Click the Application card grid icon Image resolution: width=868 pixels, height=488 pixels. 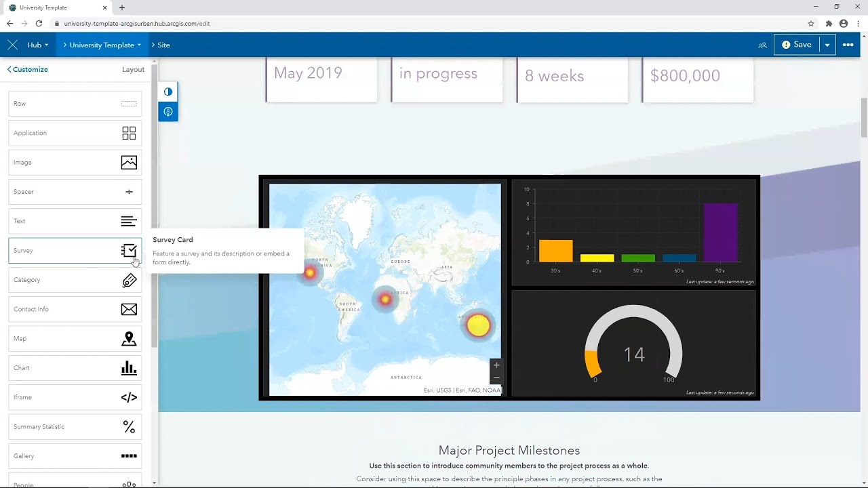pyautogui.click(x=129, y=133)
